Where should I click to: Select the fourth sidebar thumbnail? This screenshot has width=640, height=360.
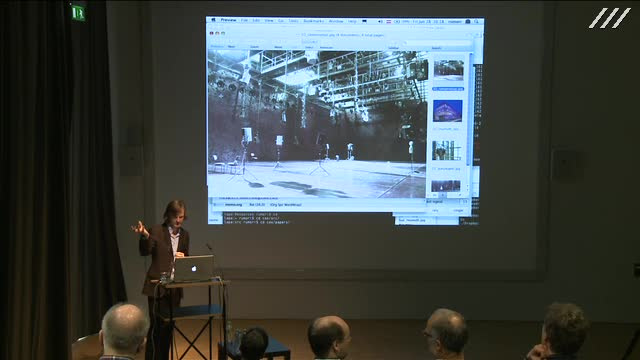tap(446, 186)
